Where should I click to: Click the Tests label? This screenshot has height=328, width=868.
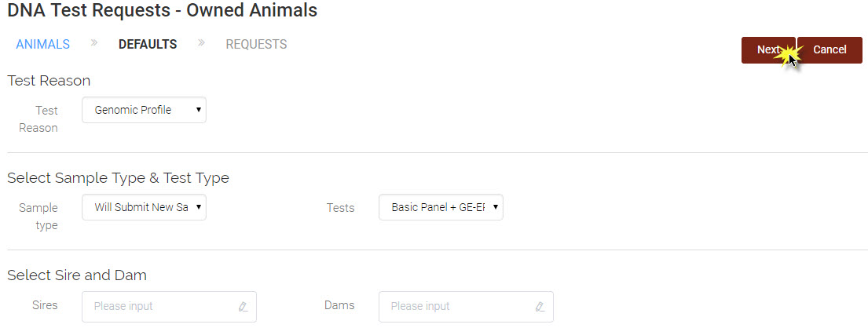pyautogui.click(x=340, y=208)
